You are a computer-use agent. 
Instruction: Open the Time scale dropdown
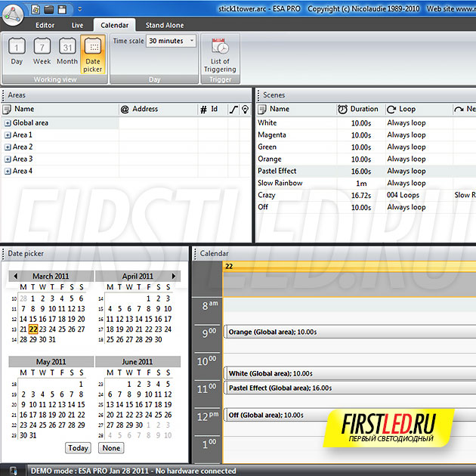point(171,41)
